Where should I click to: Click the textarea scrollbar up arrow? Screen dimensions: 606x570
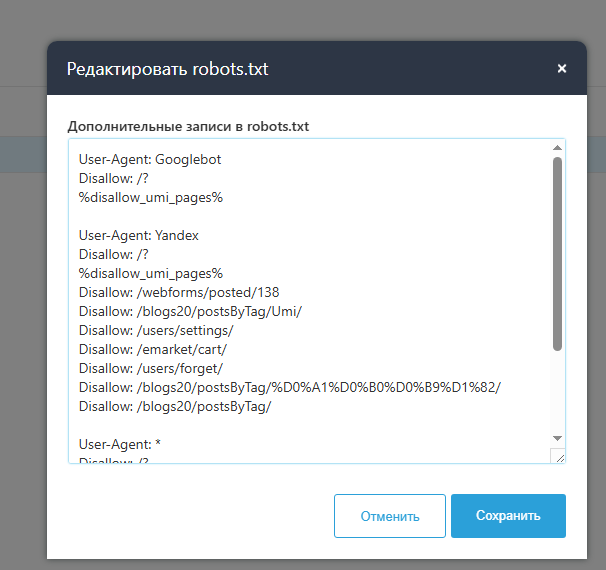[557, 147]
